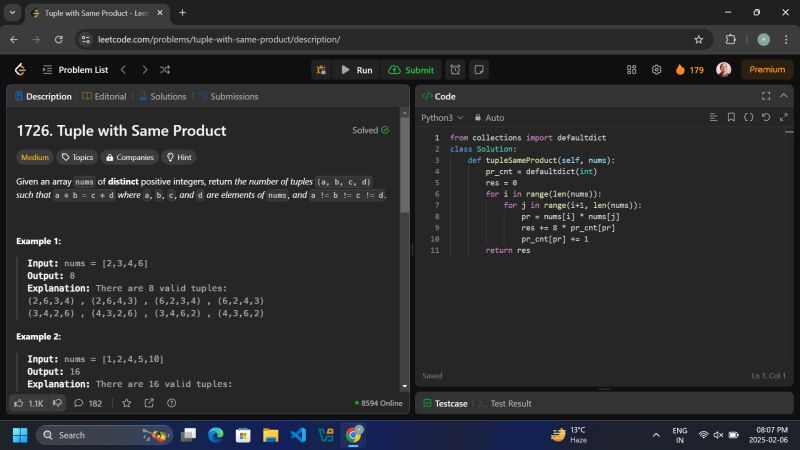Open the user profile avatar
The image size is (800, 450).
click(723, 69)
